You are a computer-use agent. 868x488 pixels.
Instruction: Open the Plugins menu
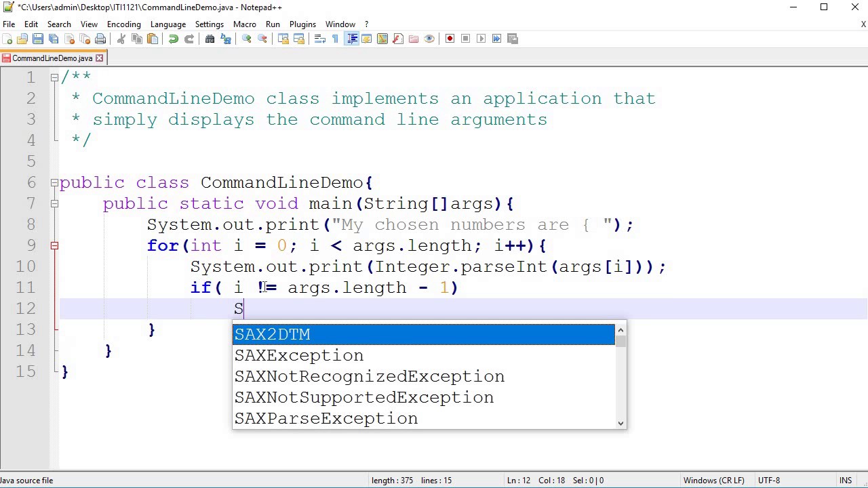tap(302, 24)
